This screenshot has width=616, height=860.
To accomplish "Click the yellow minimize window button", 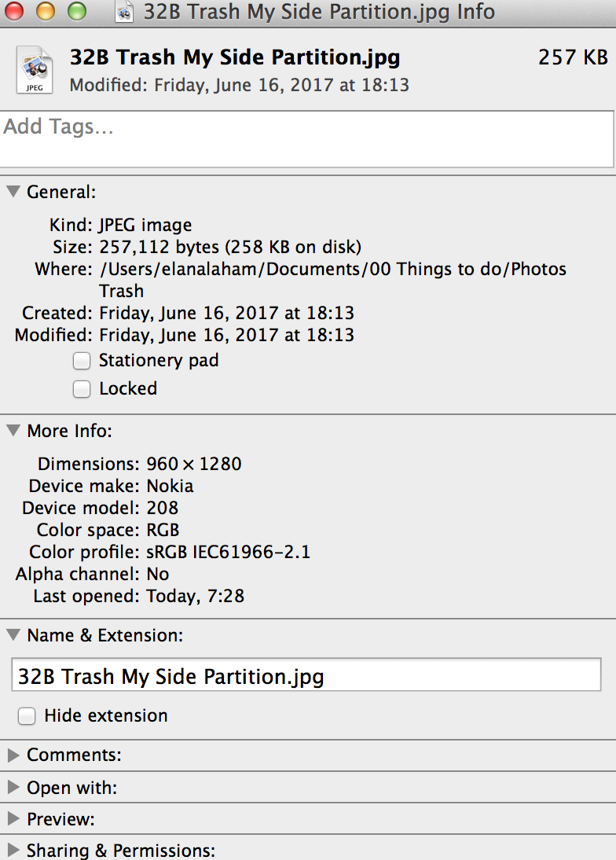I will coord(46,11).
